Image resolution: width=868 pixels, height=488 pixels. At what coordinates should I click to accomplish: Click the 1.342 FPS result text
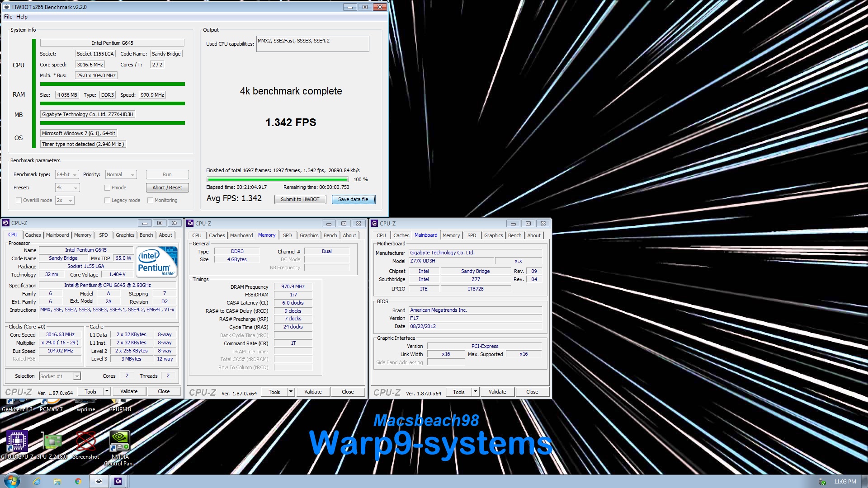[291, 122]
